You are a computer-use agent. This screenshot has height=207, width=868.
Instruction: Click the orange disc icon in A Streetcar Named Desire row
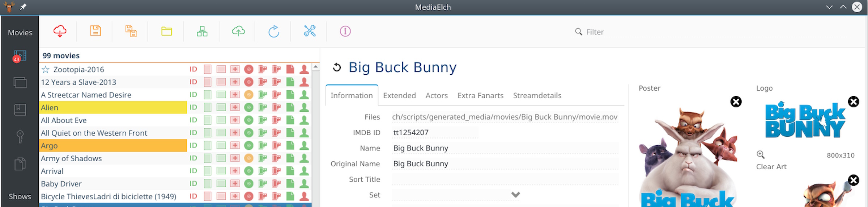tap(248, 95)
